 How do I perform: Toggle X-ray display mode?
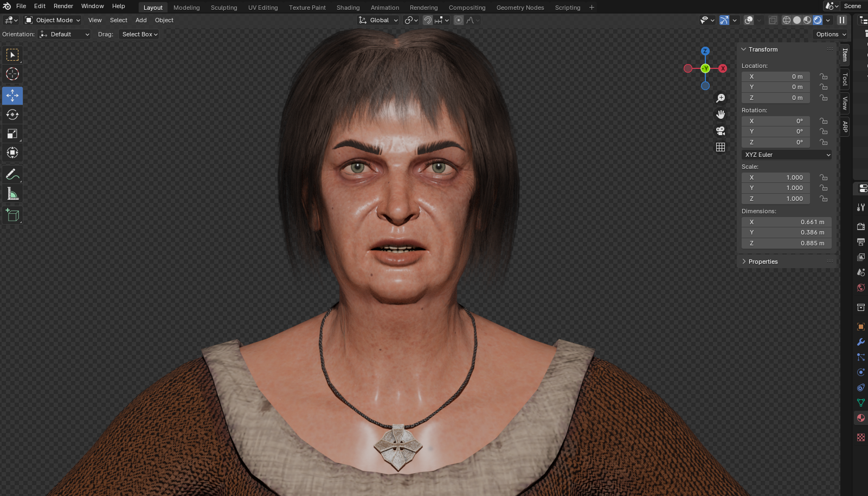point(773,20)
